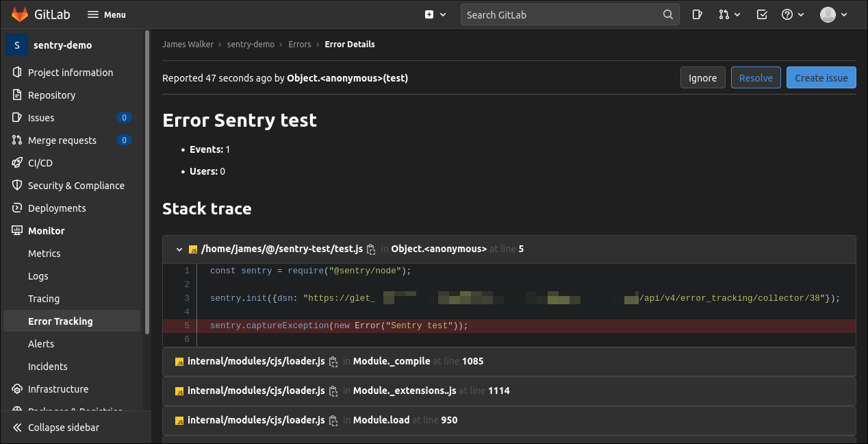
Task: Expand the Module._compile stack frame
Action: 509,361
